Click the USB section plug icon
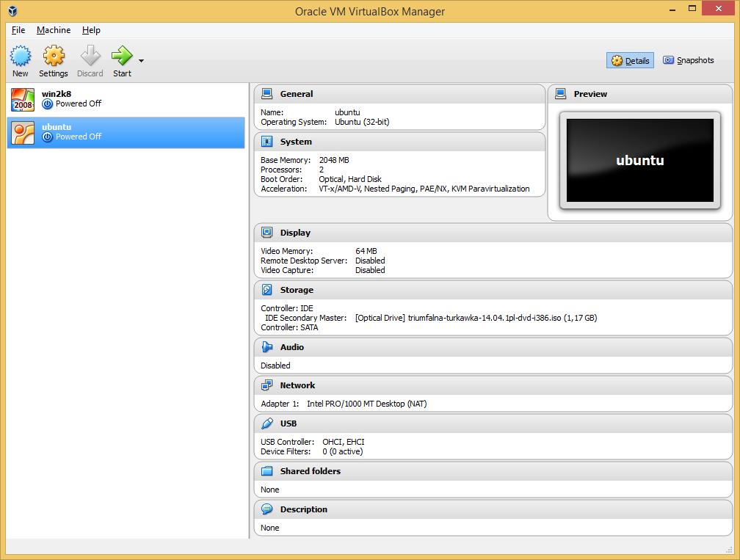 tap(266, 423)
